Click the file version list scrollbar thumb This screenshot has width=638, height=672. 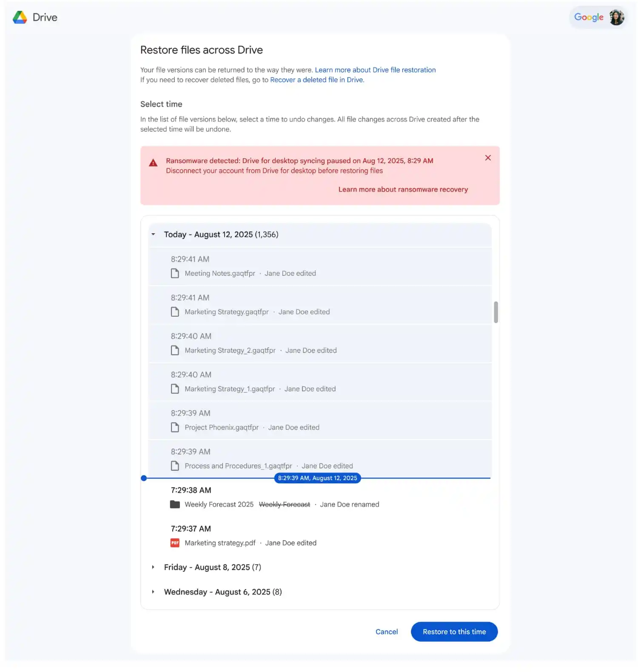tap(496, 312)
